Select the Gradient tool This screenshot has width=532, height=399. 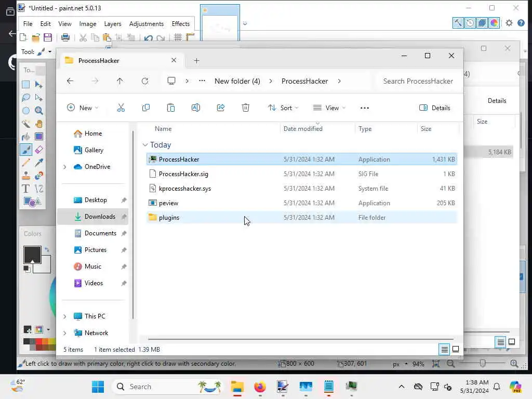point(38,137)
